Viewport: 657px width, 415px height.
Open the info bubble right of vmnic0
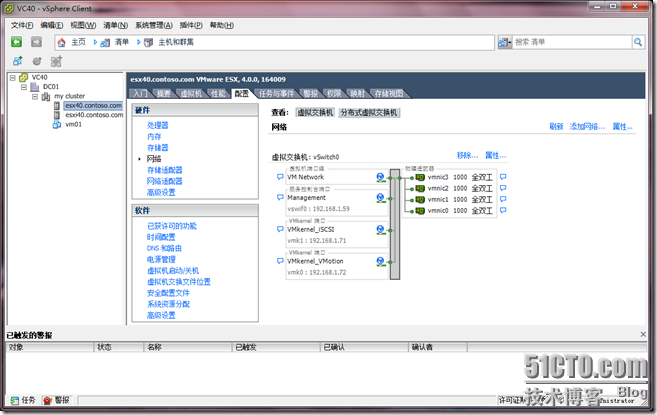(x=503, y=210)
